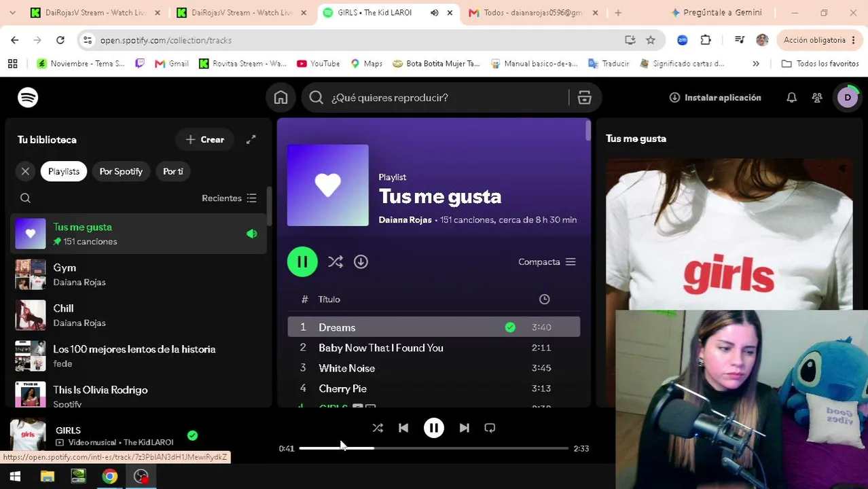Sort by the Título column header

(329, 300)
